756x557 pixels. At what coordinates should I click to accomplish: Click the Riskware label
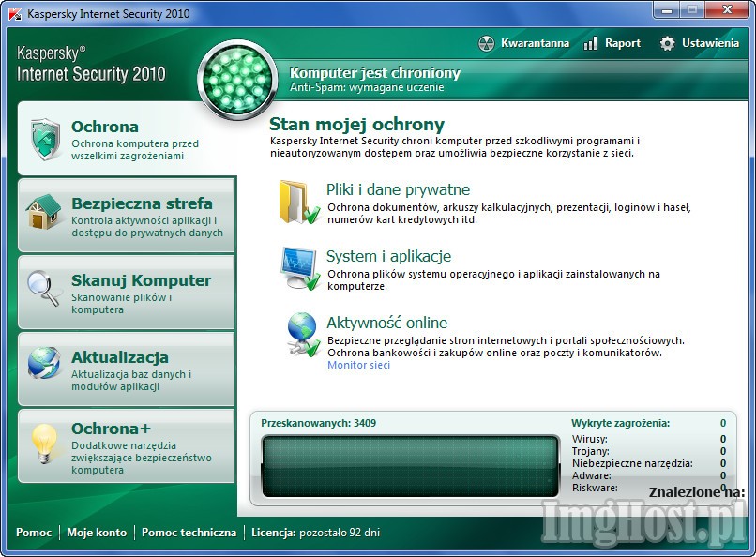click(x=595, y=488)
